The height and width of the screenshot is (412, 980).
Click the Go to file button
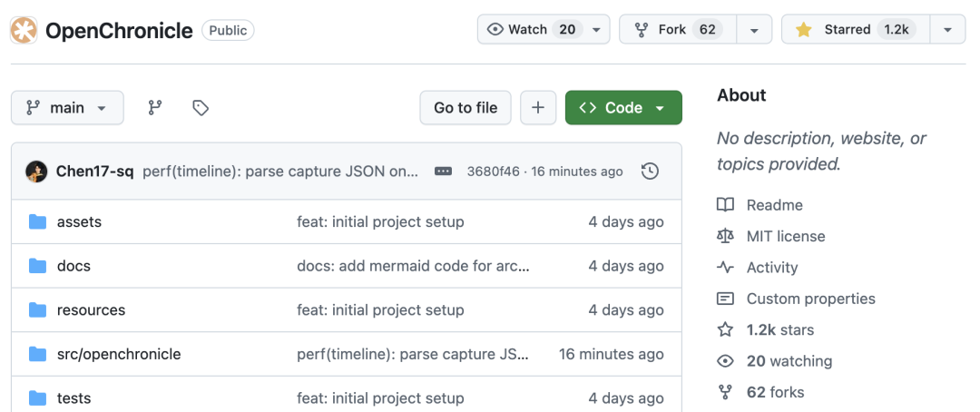(465, 108)
